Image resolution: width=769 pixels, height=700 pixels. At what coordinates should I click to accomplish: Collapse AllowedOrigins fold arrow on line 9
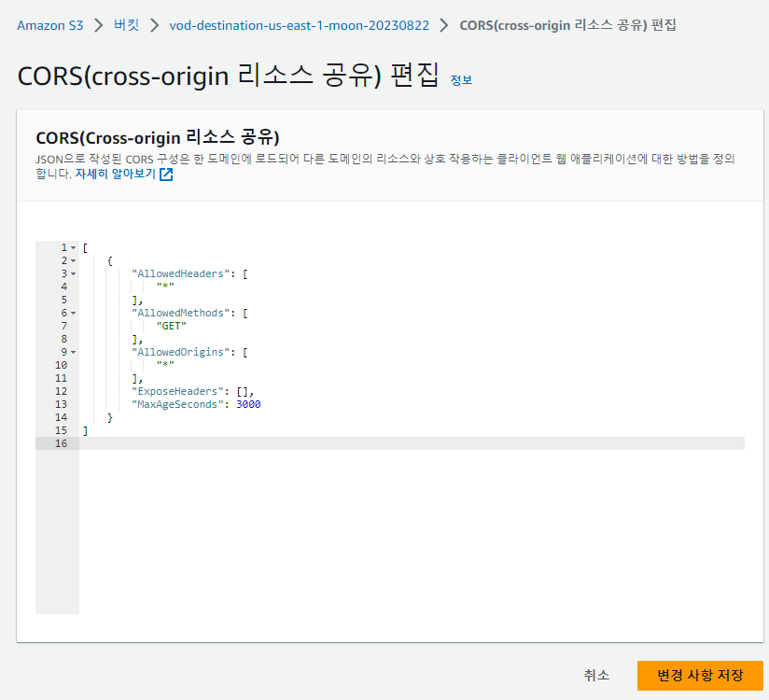(73, 352)
